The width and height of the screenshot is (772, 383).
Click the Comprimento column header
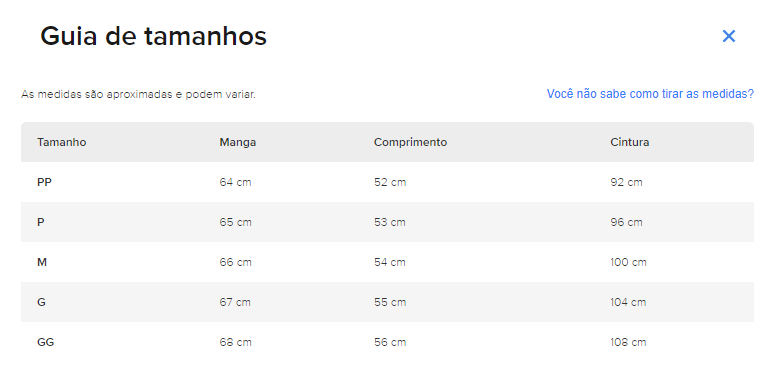tap(410, 142)
